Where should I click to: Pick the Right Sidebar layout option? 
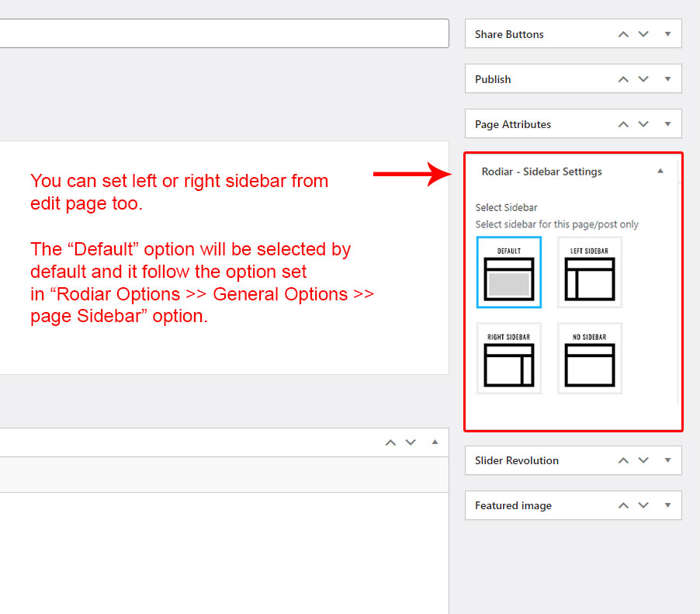click(x=508, y=359)
